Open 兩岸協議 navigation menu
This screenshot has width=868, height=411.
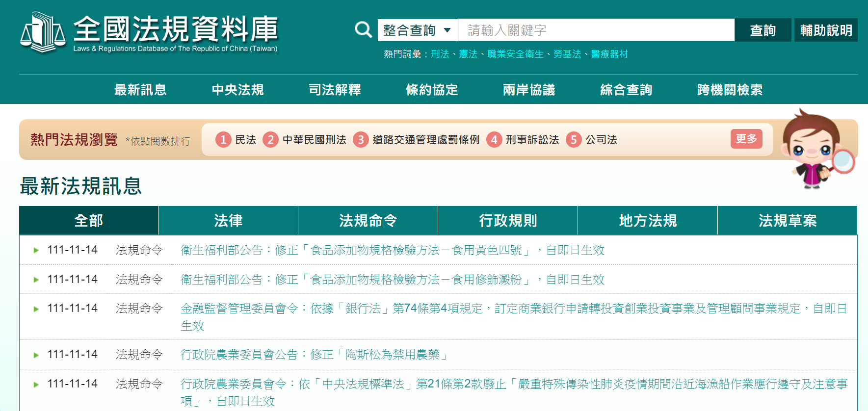pyautogui.click(x=529, y=90)
